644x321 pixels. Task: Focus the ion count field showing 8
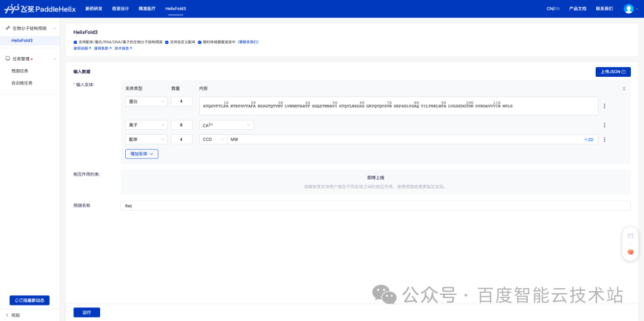pos(181,125)
